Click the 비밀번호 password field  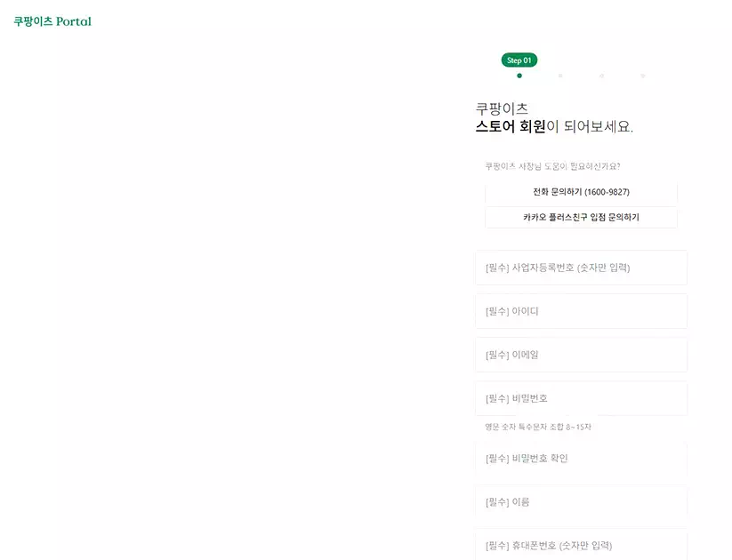tap(580, 398)
